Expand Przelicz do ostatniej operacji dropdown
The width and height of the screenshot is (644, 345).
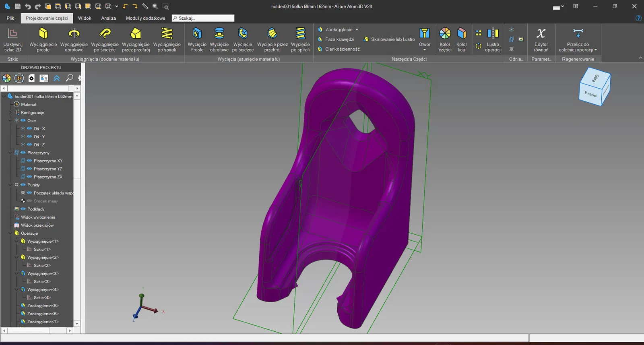click(596, 50)
